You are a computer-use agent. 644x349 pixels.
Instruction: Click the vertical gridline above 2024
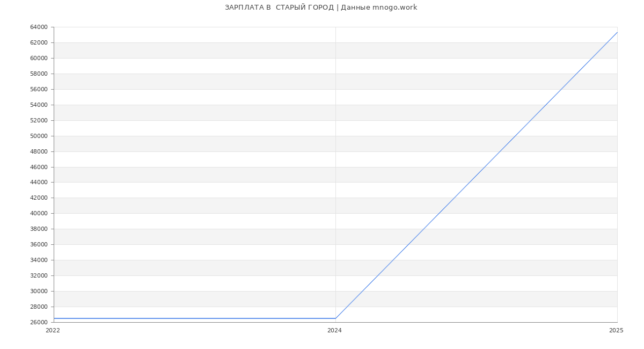[335, 161]
